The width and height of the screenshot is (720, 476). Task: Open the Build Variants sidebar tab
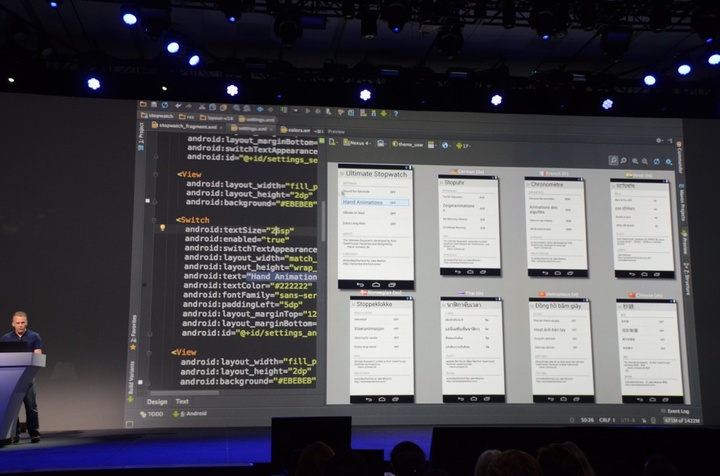(132, 381)
